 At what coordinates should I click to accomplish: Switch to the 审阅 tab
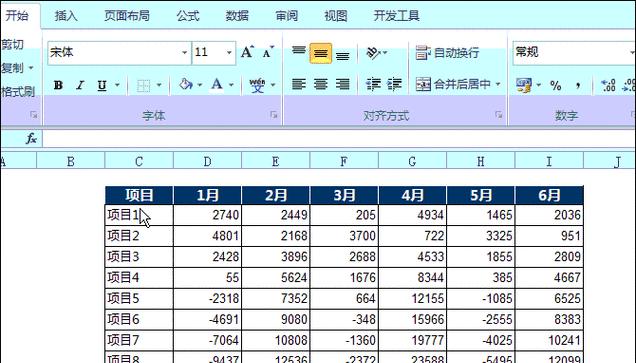[286, 16]
